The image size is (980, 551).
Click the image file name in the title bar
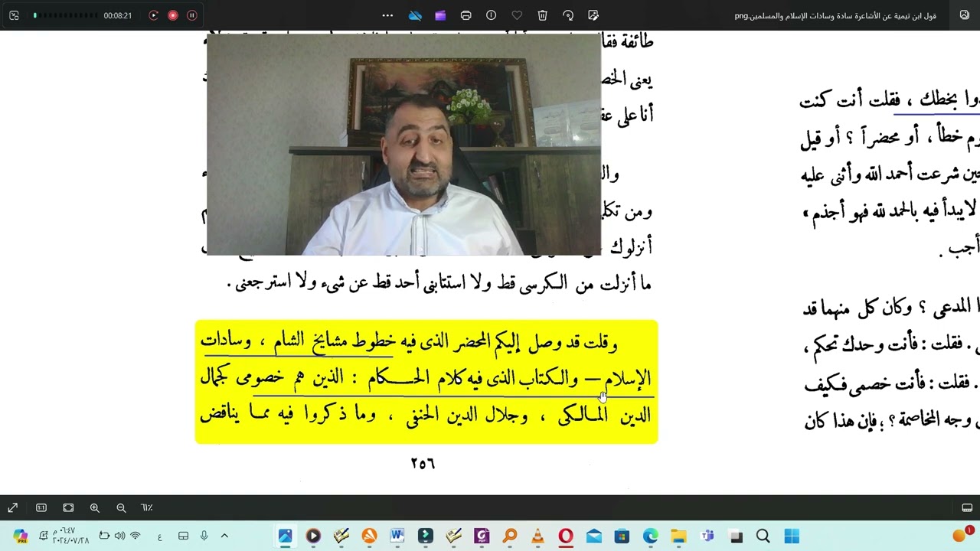pyautogui.click(x=835, y=15)
